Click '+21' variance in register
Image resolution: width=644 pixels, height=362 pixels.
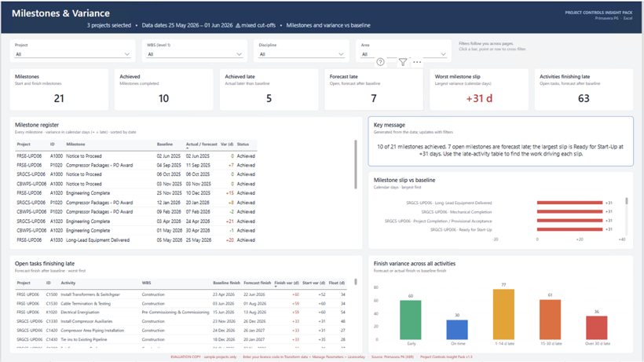point(230,221)
